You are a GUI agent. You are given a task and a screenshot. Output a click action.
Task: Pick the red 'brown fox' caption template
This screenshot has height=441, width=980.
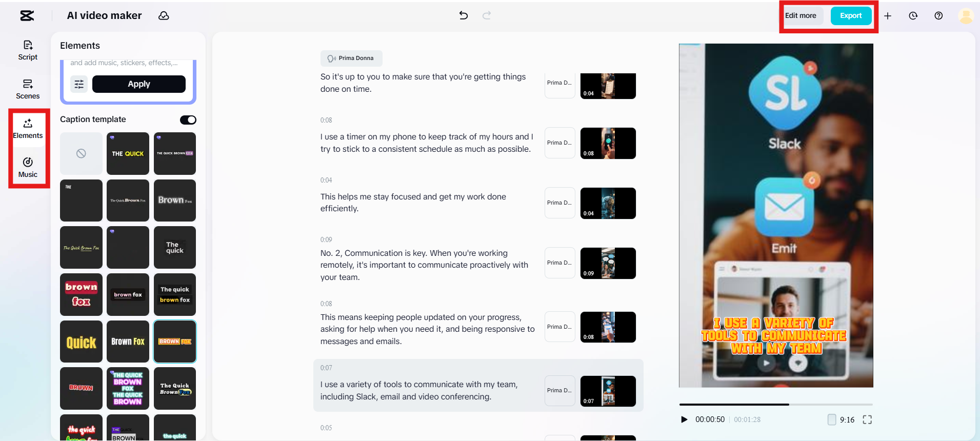(x=81, y=294)
